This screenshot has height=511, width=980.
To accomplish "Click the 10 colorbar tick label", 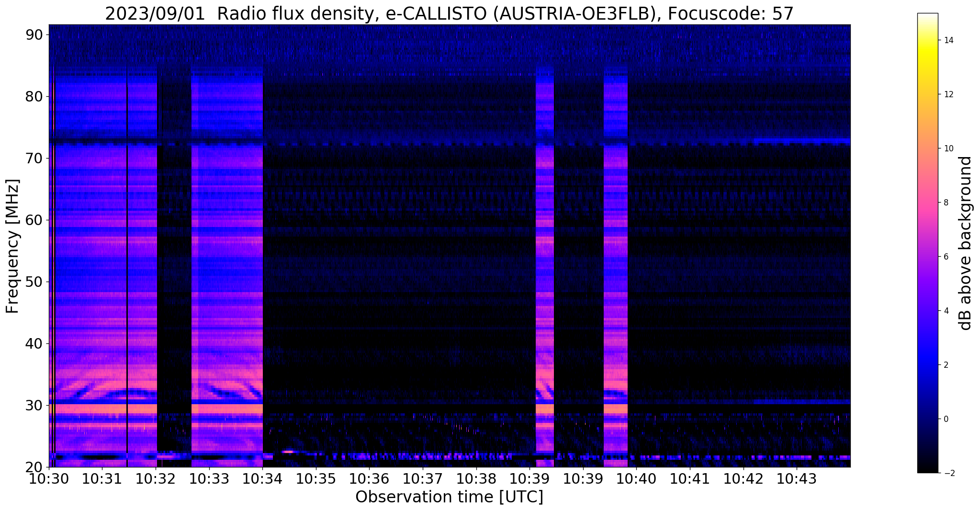I will 948,148.
